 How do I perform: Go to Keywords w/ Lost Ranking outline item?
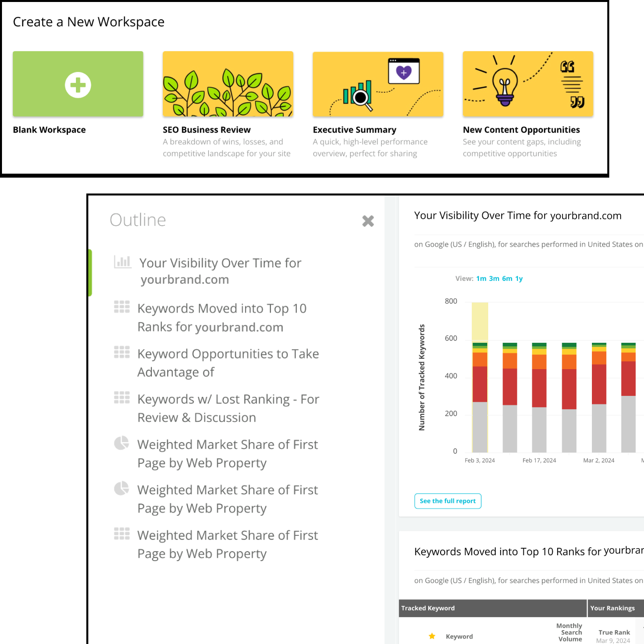click(x=228, y=408)
